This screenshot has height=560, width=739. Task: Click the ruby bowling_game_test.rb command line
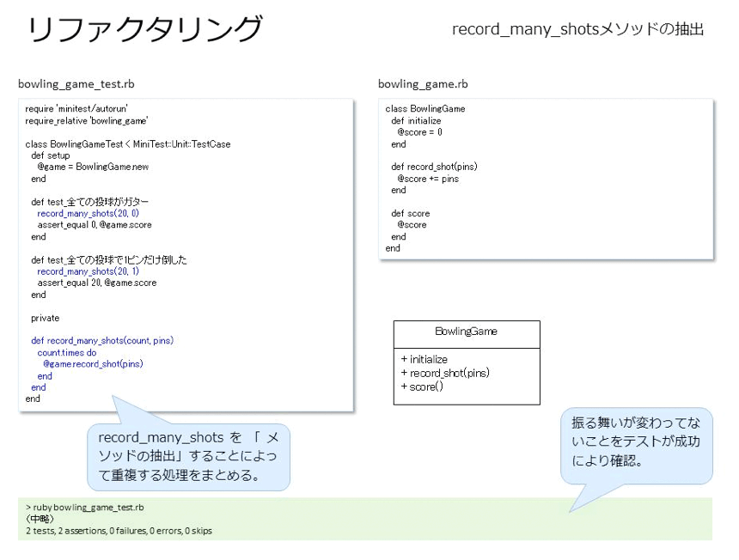[x=85, y=508]
